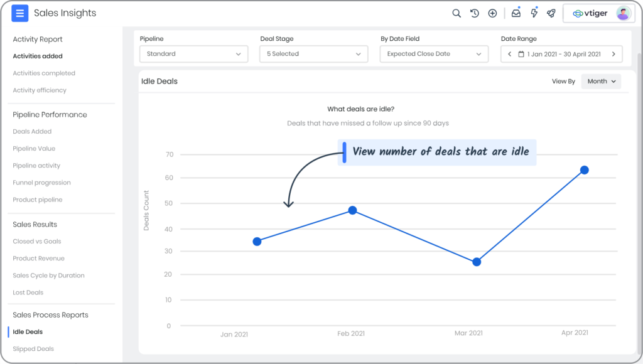Go to next date range arrow
This screenshot has height=364, width=643.
614,54
